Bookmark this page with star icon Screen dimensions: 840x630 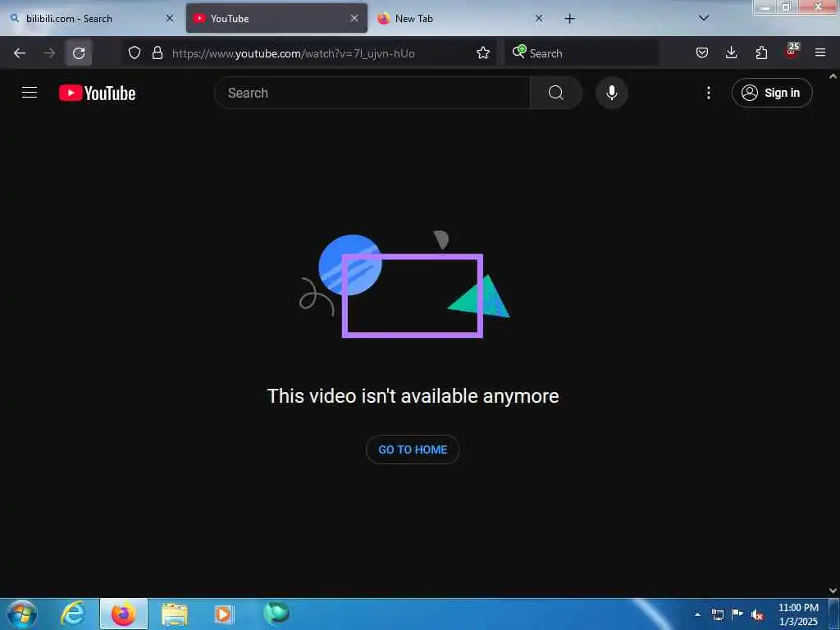(482, 53)
